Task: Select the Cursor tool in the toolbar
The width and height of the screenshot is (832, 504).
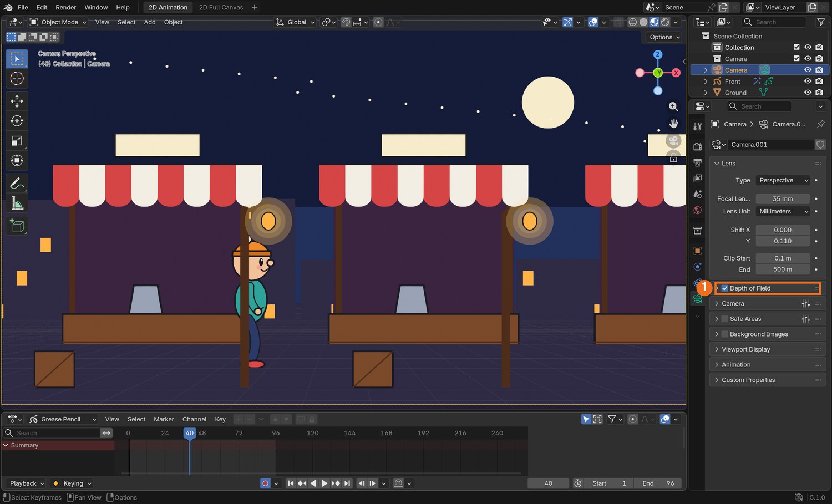Action: click(17, 79)
